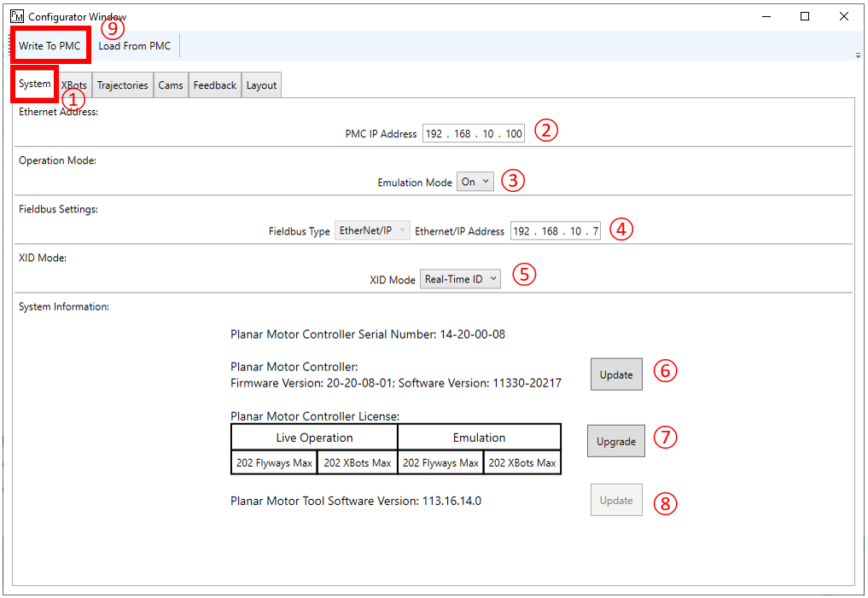Screen dimensions: 868x598
Task: Open the toolbar overflow arrow
Action: click(857, 55)
